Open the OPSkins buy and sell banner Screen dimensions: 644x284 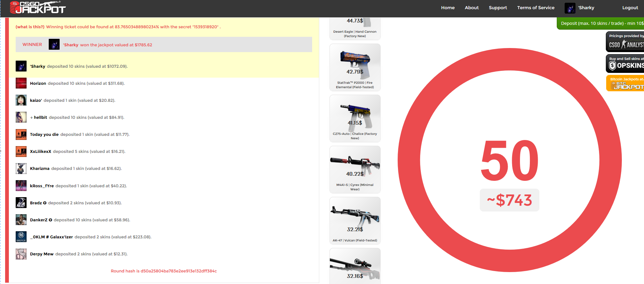625,63
